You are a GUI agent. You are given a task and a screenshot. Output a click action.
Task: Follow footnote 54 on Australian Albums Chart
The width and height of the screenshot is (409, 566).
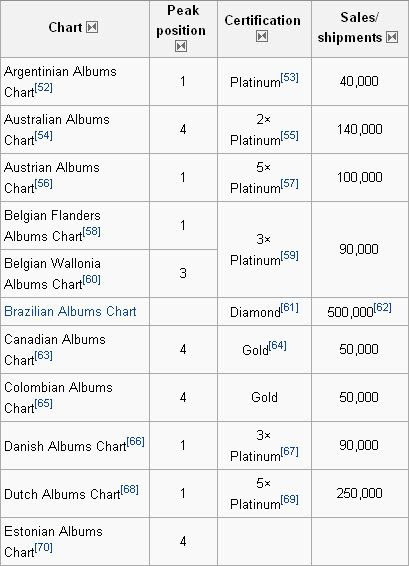(43, 136)
